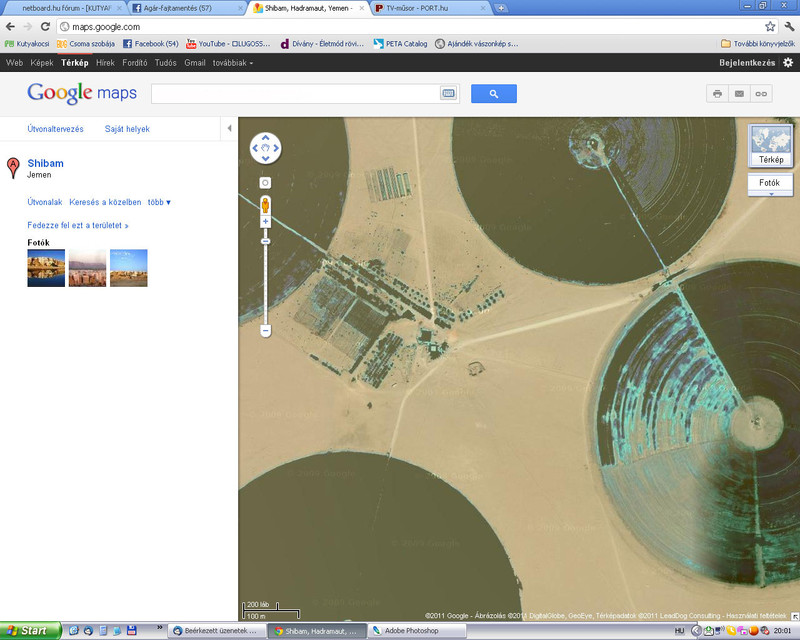Viewport: 800px width, 640px height.
Task: Open További könyvjelzők bookmarks folder
Action: click(x=758, y=44)
